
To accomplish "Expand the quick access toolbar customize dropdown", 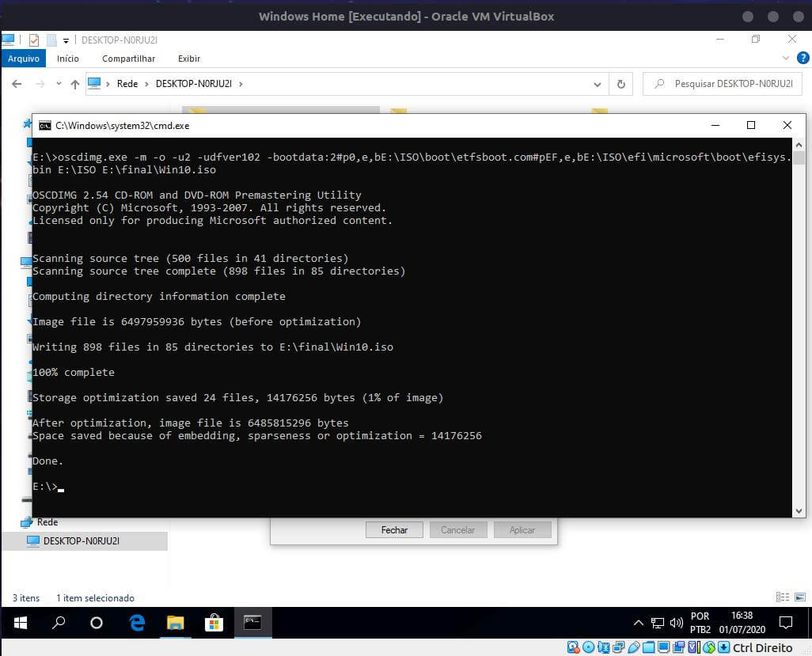I will click(66, 40).
